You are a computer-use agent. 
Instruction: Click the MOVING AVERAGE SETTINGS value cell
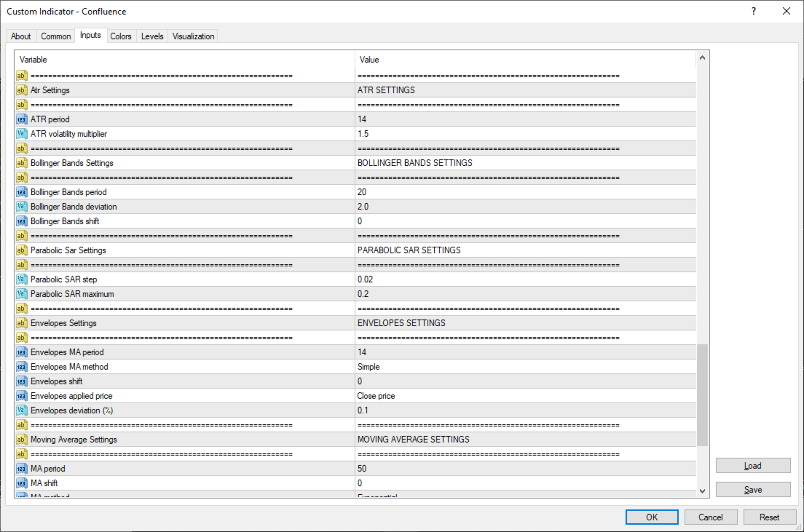526,440
